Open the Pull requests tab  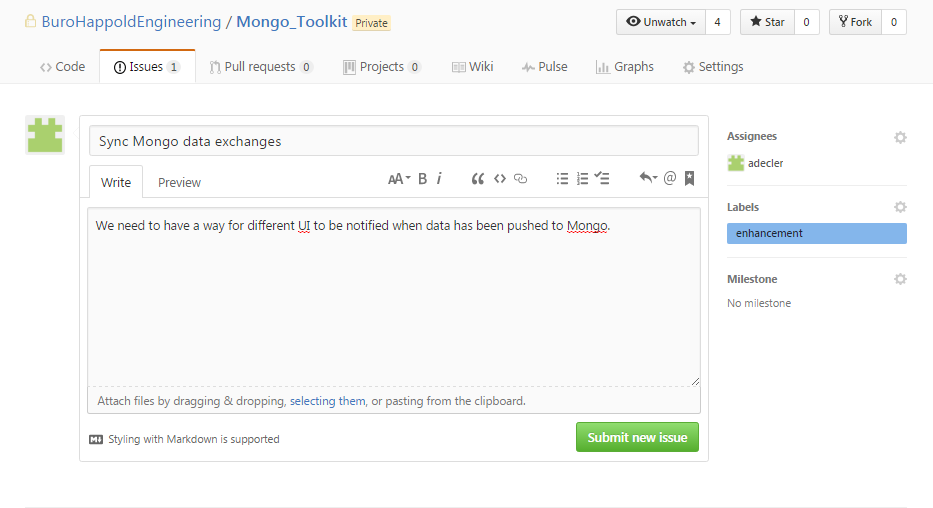tap(261, 67)
